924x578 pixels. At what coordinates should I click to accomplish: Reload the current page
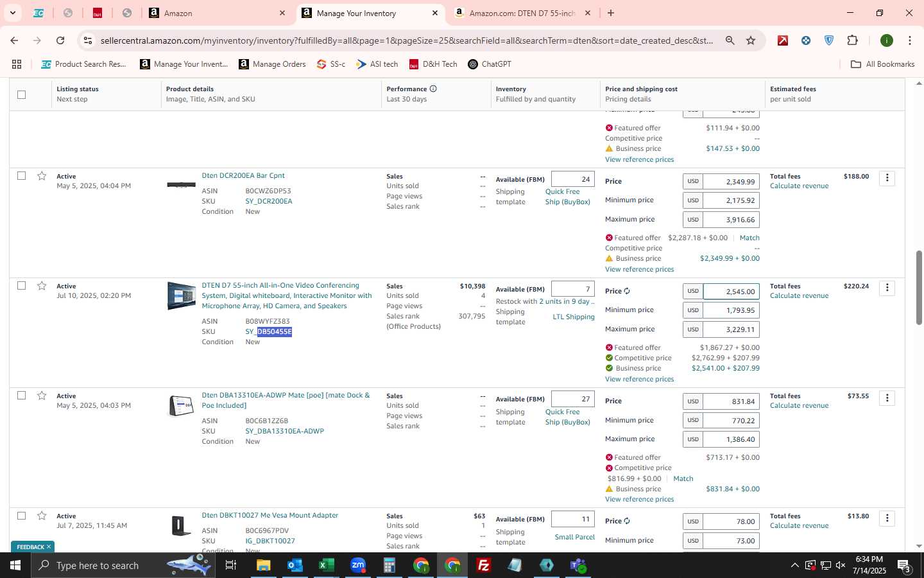click(x=60, y=40)
